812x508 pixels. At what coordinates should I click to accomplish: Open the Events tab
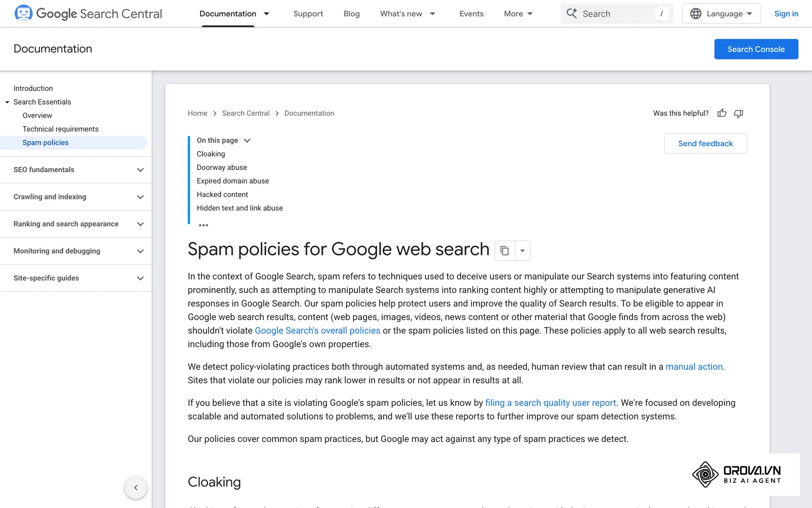(x=471, y=14)
